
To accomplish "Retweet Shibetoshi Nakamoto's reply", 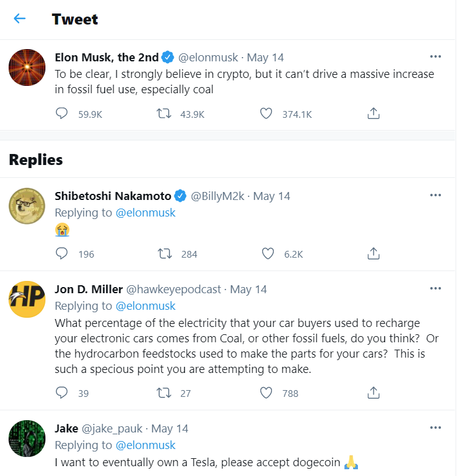I will click(x=164, y=253).
